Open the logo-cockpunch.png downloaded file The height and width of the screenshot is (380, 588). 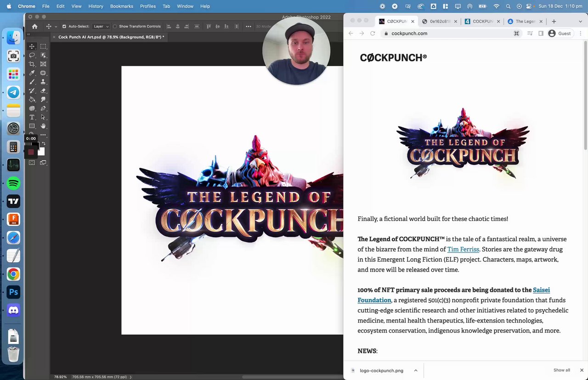click(x=380, y=370)
